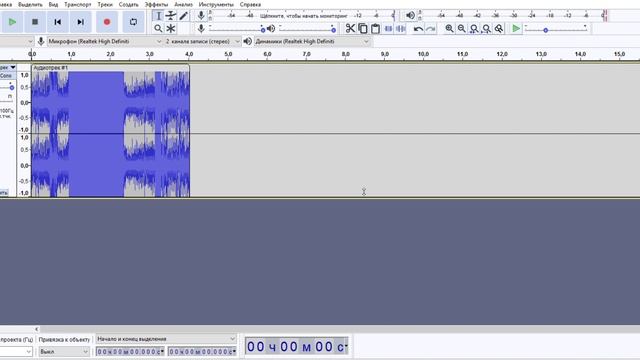Zoom in on the timeline
This screenshot has width=640, height=360.
pyautogui.click(x=449, y=29)
